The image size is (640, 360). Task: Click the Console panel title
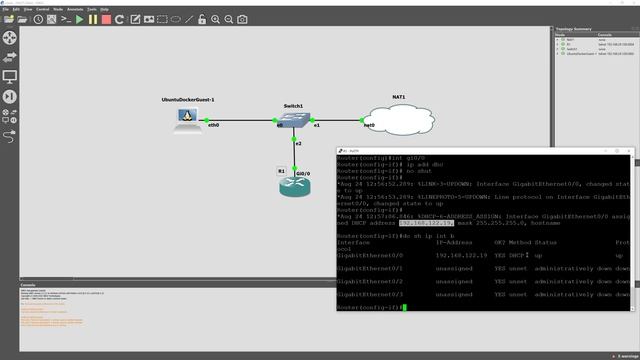pos(28,285)
